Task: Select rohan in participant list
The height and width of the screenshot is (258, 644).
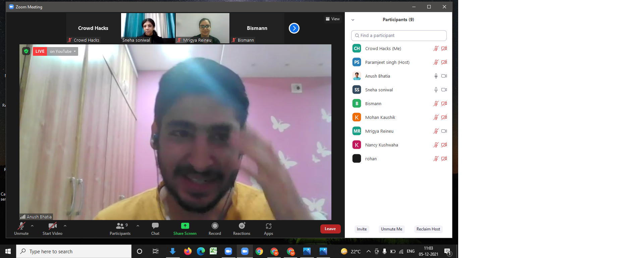Action: click(399, 159)
